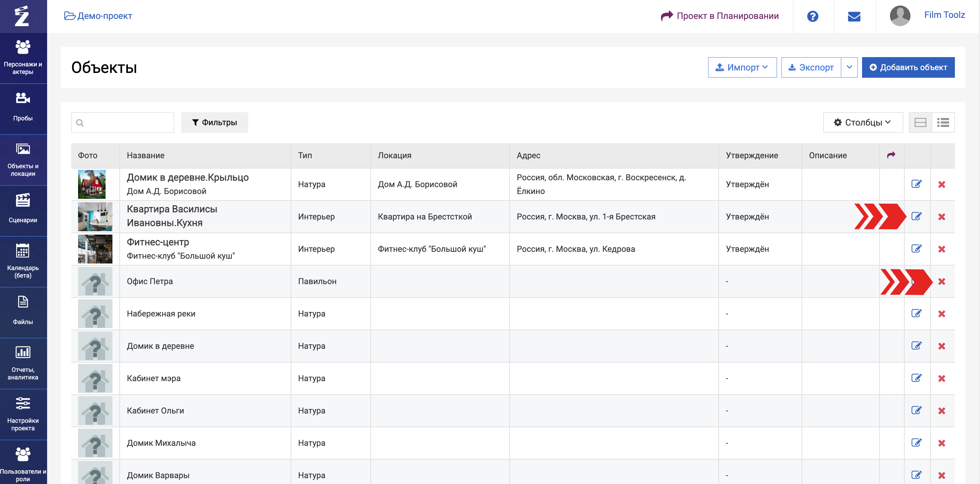The height and width of the screenshot is (484, 980).
Task: Delete the Набережная реки object
Action: click(941, 314)
